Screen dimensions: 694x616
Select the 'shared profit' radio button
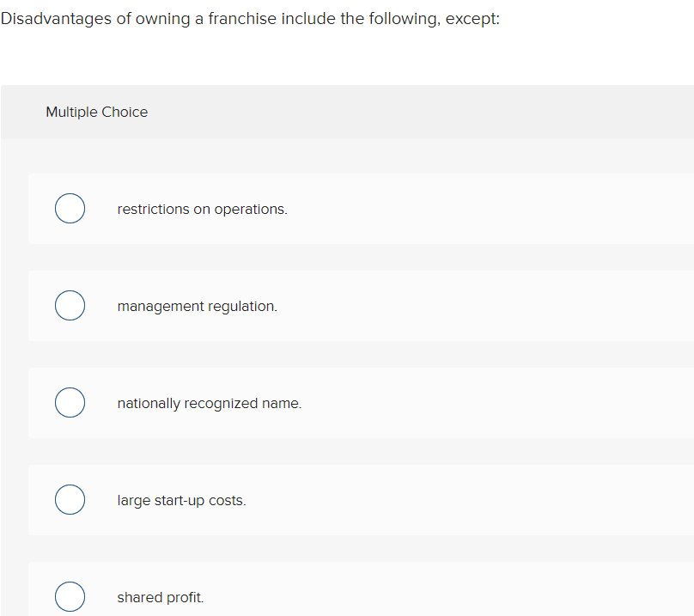pyautogui.click(x=70, y=596)
